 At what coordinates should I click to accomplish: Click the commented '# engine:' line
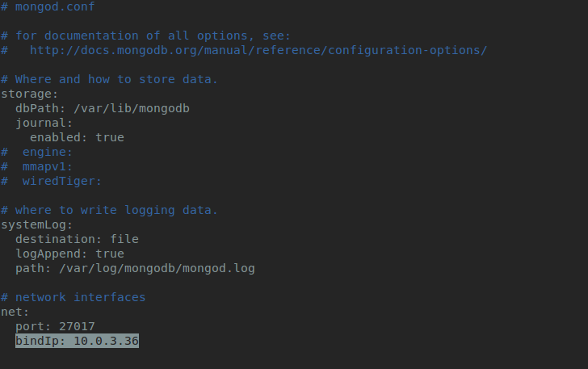coord(37,152)
